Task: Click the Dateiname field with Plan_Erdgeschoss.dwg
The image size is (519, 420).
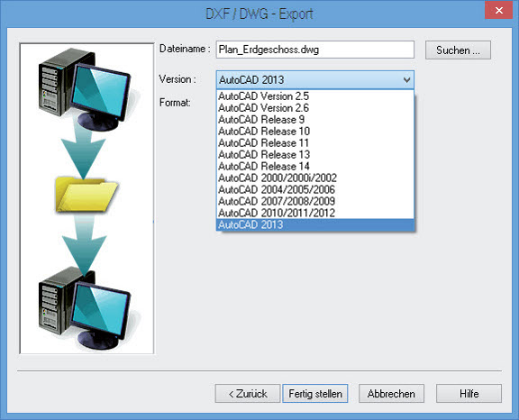Action: (315, 50)
